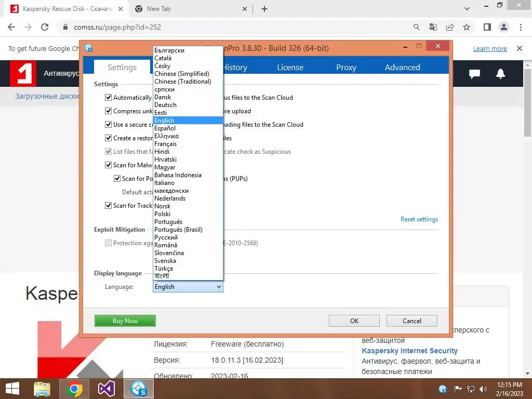Image resolution: width=532 pixels, height=399 pixels.
Task: Reload the comss.ru page
Action: [45, 27]
